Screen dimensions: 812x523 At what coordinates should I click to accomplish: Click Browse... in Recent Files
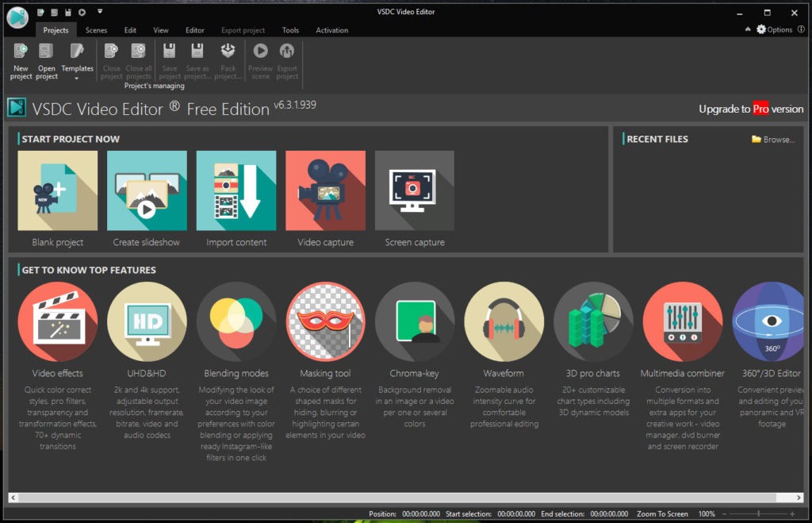tap(773, 139)
